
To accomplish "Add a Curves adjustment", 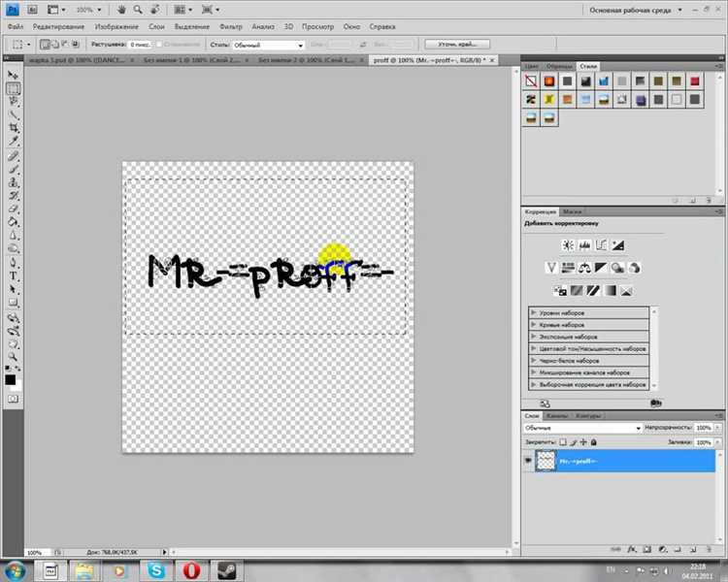I will 600,244.
